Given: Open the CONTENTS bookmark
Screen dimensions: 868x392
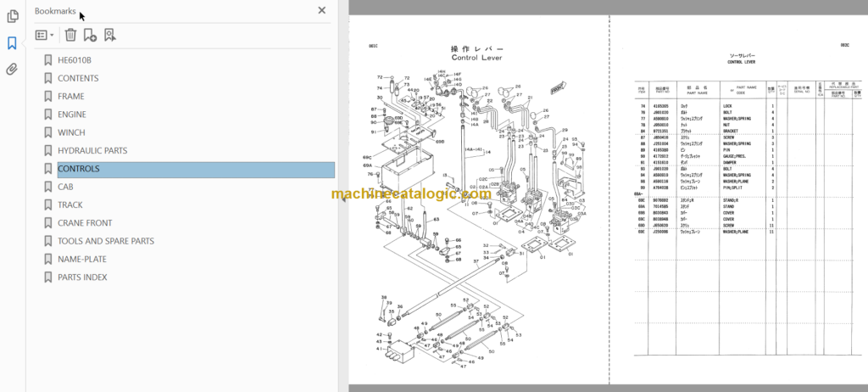Looking at the screenshot, I should [78, 78].
